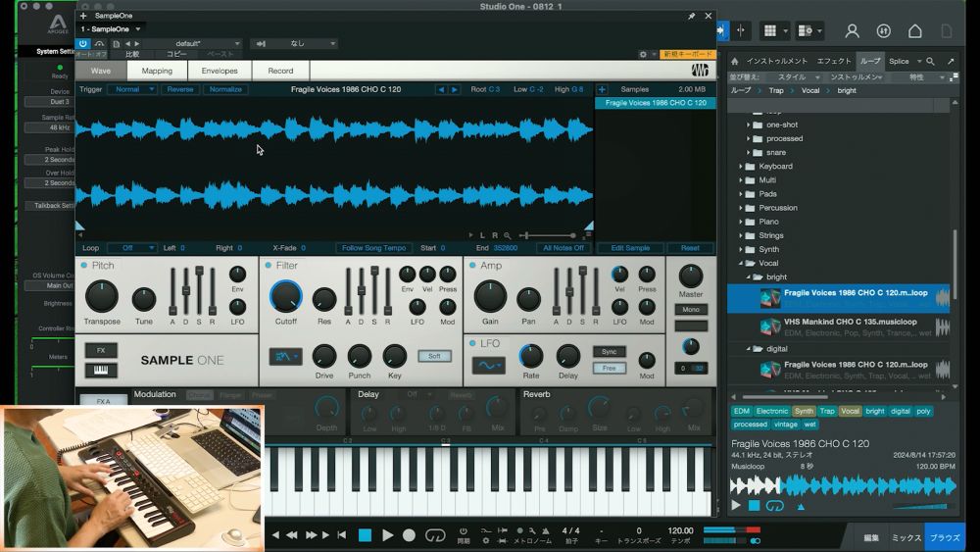980x552 pixels.
Task: Open the transfers arrows icon in toolbar
Action: (x=883, y=31)
